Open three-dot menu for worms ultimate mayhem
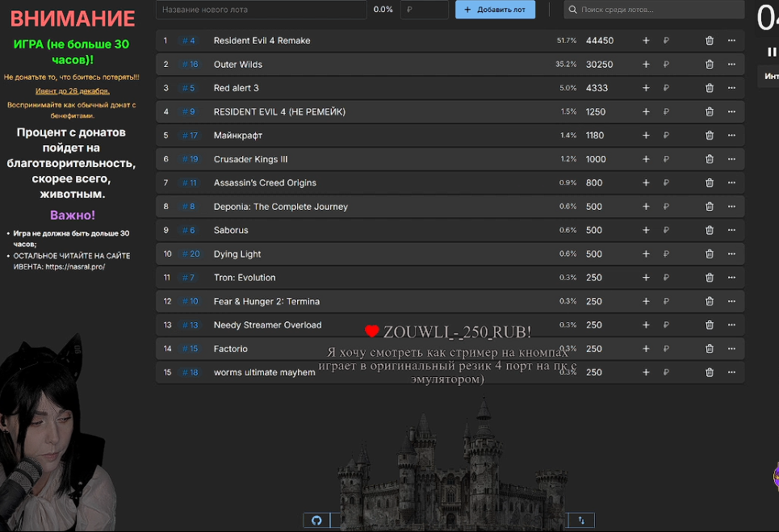 click(x=731, y=372)
